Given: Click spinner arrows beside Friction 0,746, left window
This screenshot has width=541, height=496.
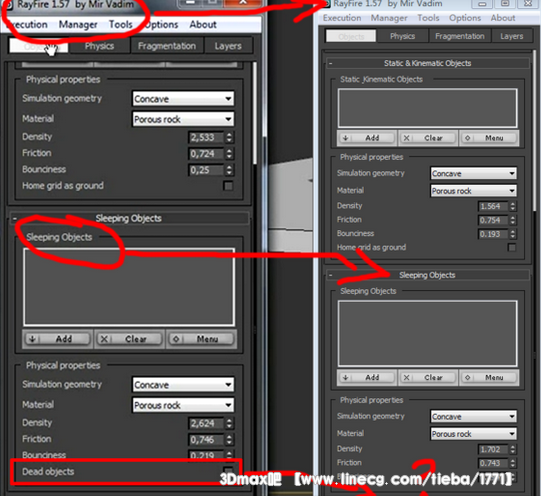Looking at the screenshot, I should click(x=229, y=439).
